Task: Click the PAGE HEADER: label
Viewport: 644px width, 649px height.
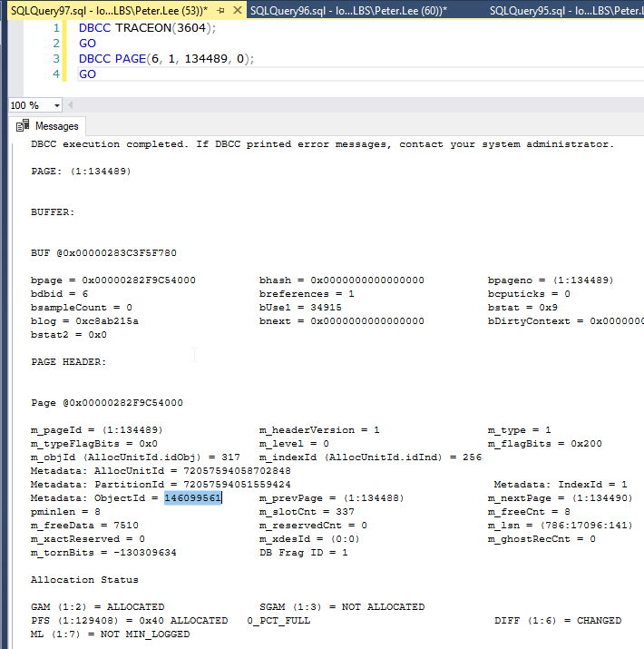Action: click(69, 362)
